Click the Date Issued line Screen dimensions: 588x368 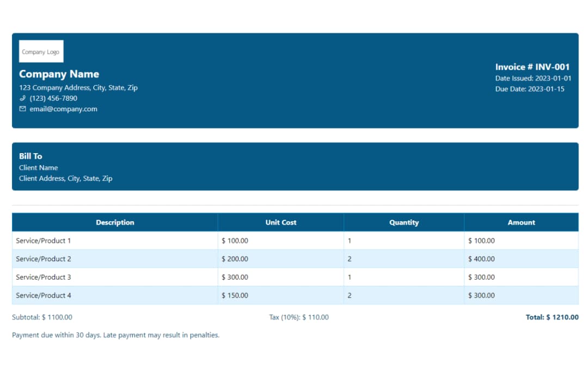click(x=533, y=79)
